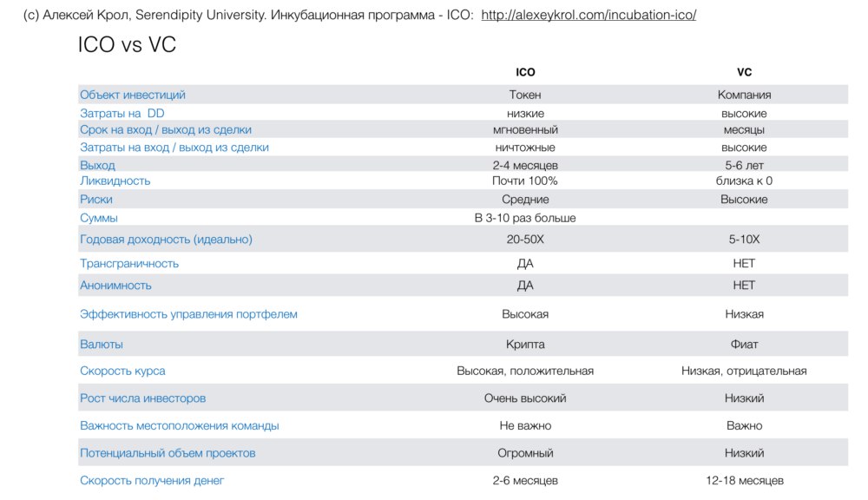Select the ICO column header
This screenshot has width=868, height=500.
pyautogui.click(x=525, y=73)
